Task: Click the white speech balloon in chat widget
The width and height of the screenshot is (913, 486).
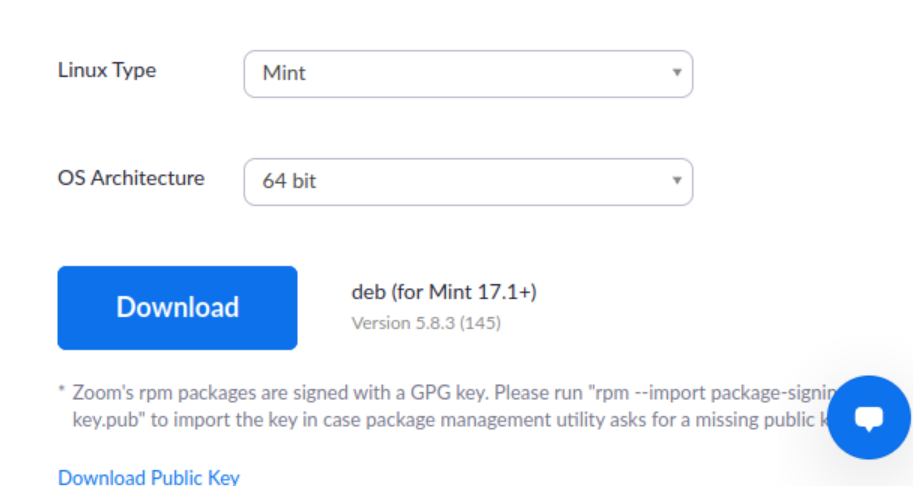Action: click(869, 418)
